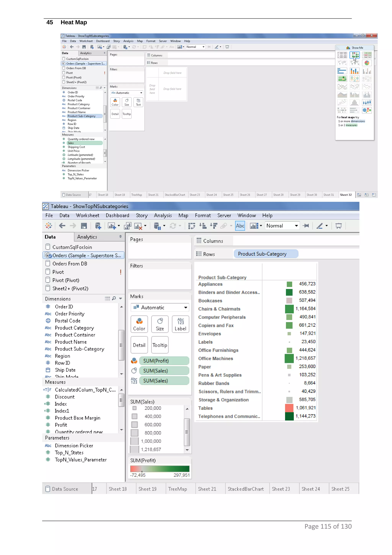The width and height of the screenshot is (392, 555).
Task: Open the Normal fit dropdown in lower toolbar
Action: [x=282, y=226]
